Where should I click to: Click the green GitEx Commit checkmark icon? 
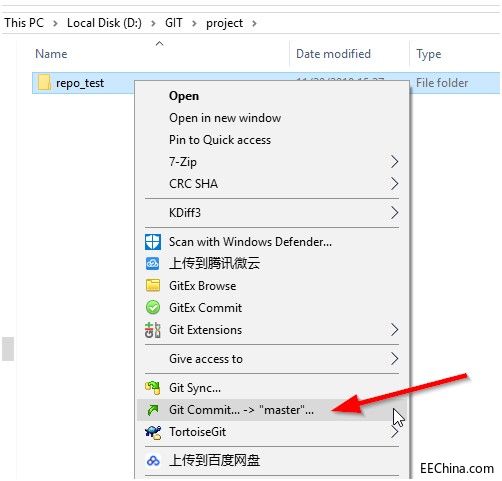(x=153, y=308)
